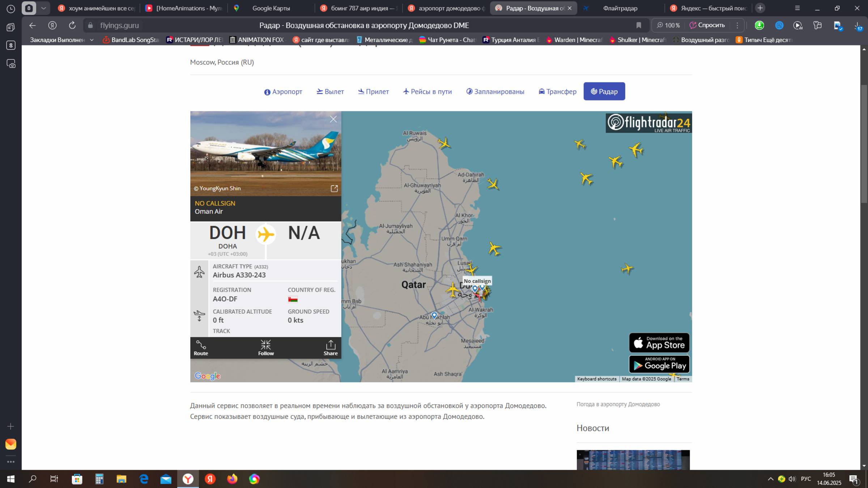The height and width of the screenshot is (488, 868).
Task: Close the Радар browser tab
Action: (570, 8)
